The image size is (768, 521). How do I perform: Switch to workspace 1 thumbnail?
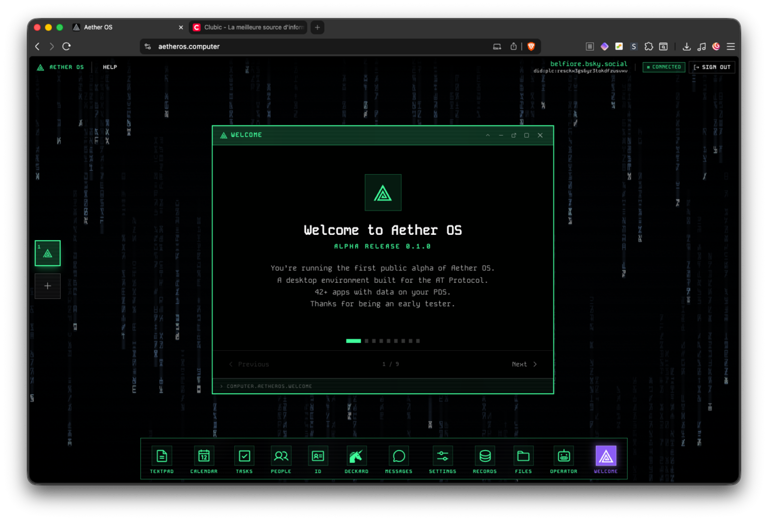click(48, 253)
